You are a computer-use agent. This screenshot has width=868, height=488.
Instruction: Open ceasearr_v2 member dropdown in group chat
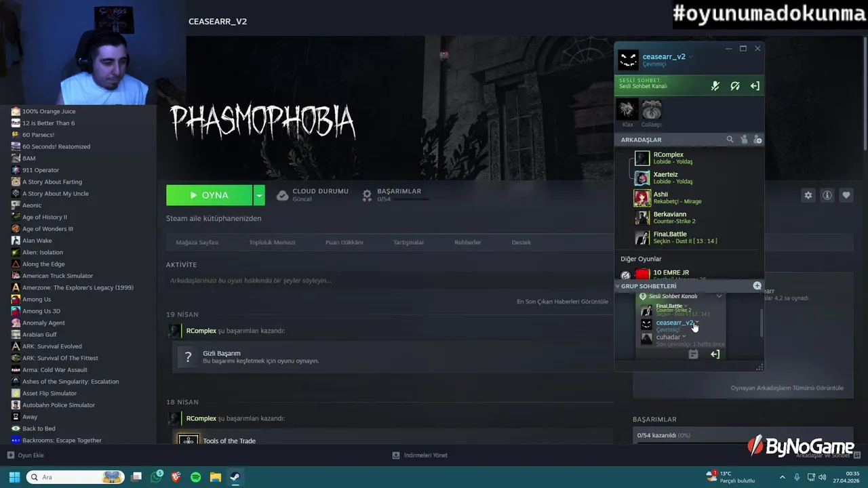click(x=696, y=323)
